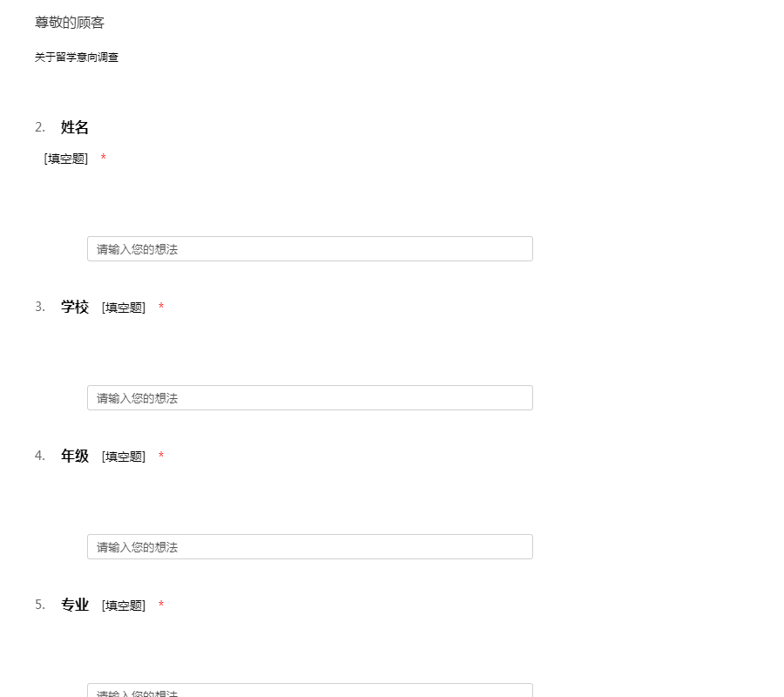Click the 关于留学意向调查 description text
Image resolution: width=784 pixels, height=697 pixels.
point(77,57)
